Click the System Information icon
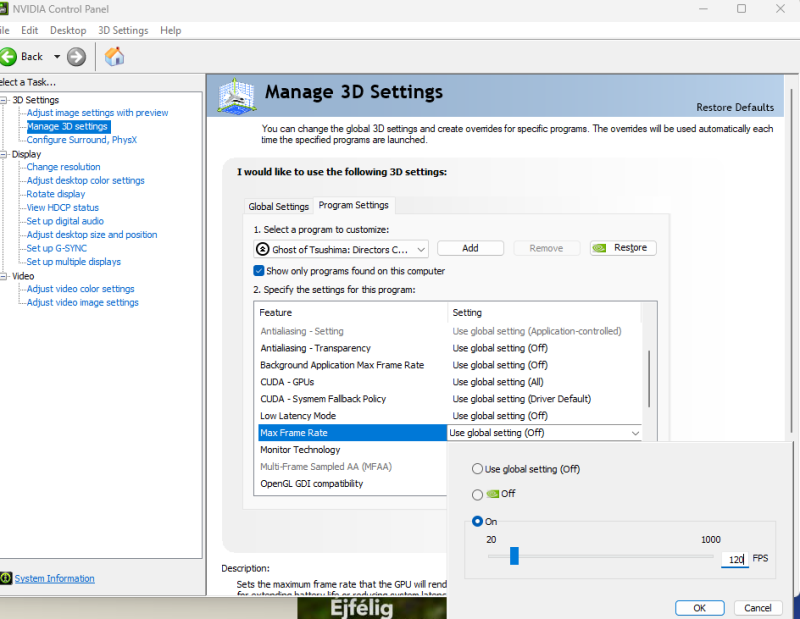This screenshot has height=619, width=800. pyautogui.click(x=6, y=578)
